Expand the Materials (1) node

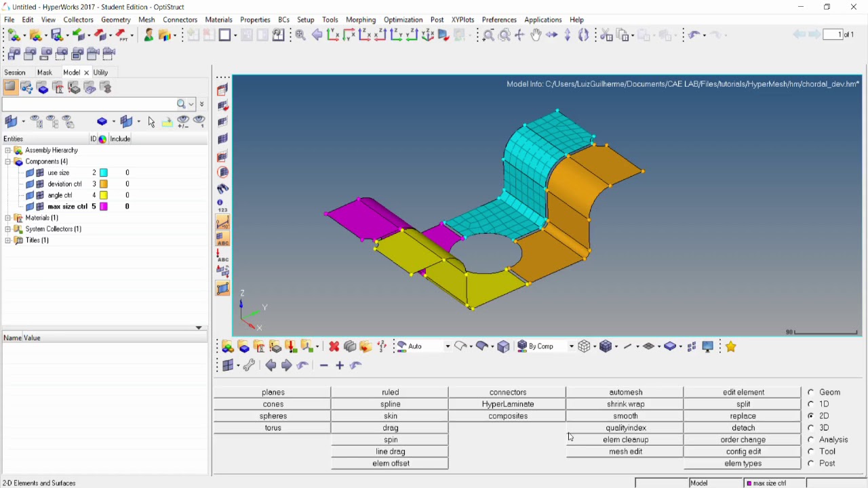pyautogui.click(x=7, y=218)
